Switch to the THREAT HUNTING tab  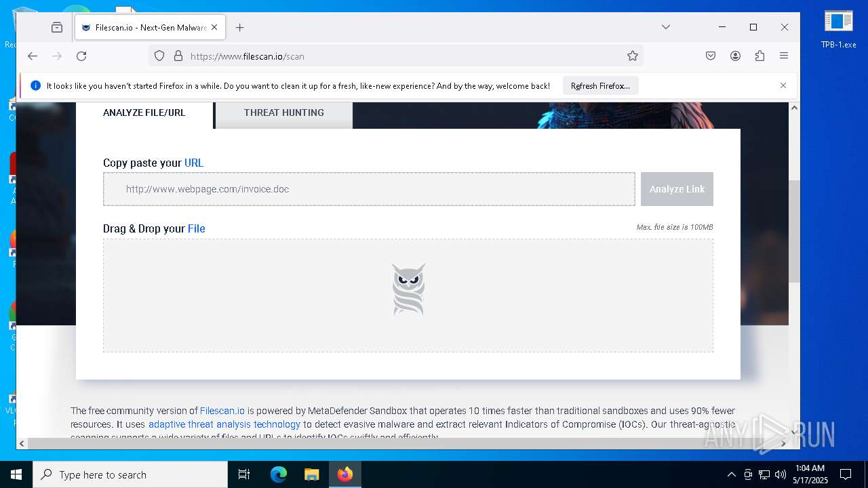[x=284, y=113]
